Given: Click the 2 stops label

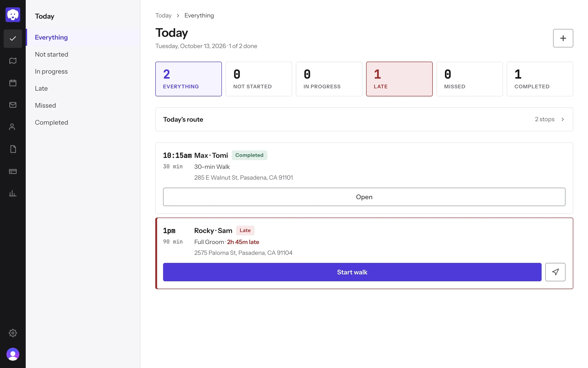Looking at the screenshot, I should (545, 119).
